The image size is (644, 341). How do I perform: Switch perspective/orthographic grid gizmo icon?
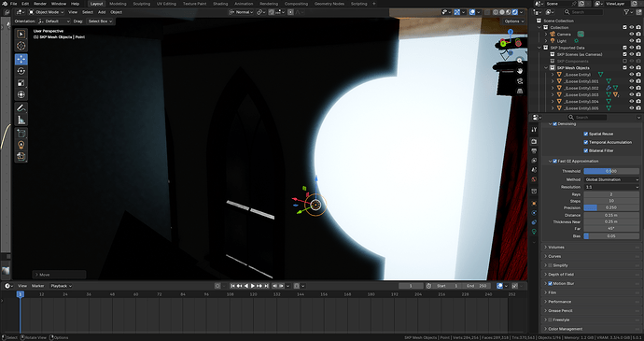click(x=520, y=91)
